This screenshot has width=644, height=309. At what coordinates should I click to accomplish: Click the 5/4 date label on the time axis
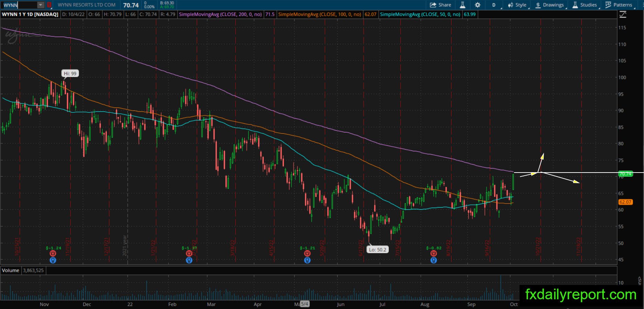(305, 304)
